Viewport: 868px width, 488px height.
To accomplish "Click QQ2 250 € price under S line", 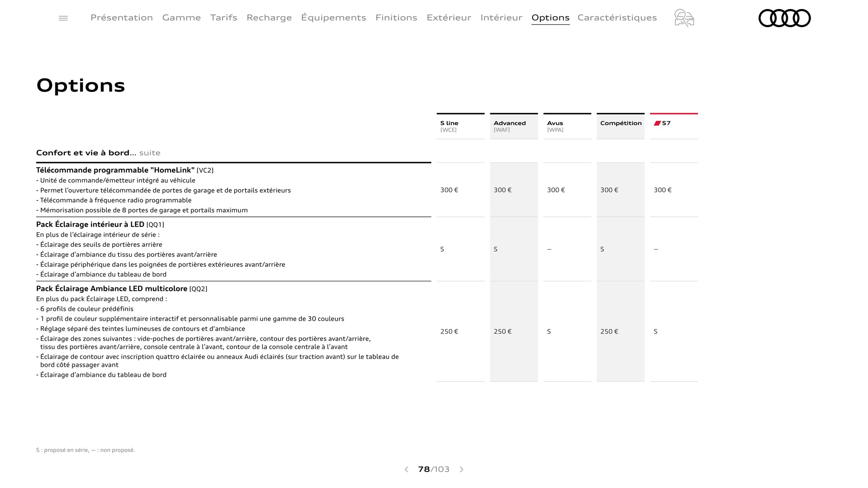I will (x=449, y=331).
